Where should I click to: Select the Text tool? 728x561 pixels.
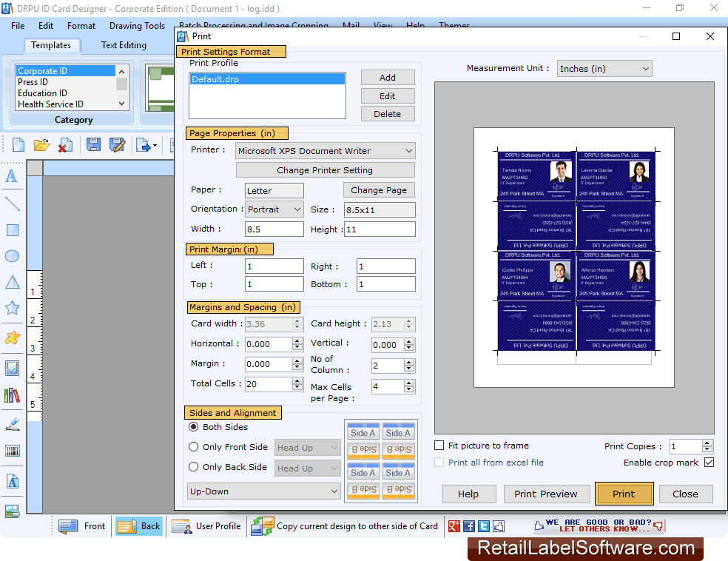coord(12,176)
